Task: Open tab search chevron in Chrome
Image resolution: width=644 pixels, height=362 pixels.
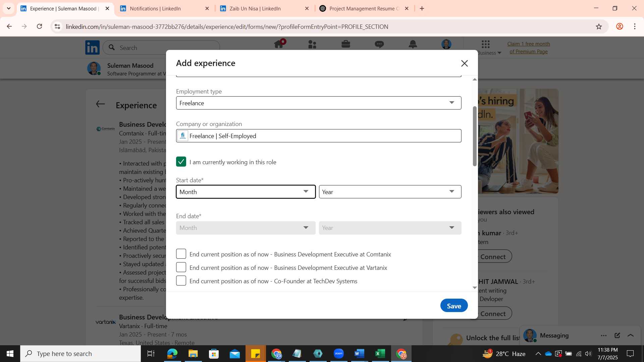Action: (x=9, y=8)
